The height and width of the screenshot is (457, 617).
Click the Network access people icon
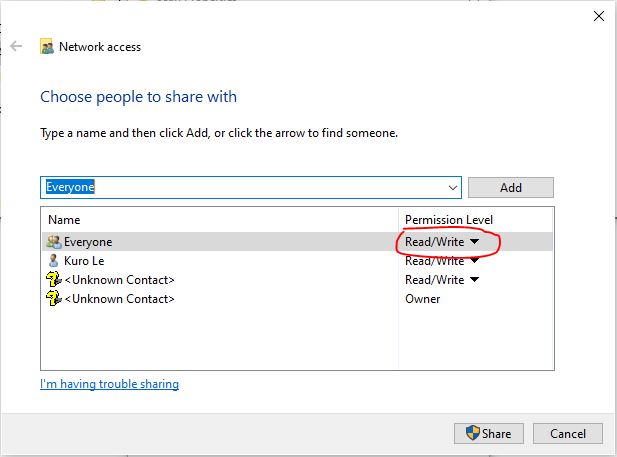point(47,46)
